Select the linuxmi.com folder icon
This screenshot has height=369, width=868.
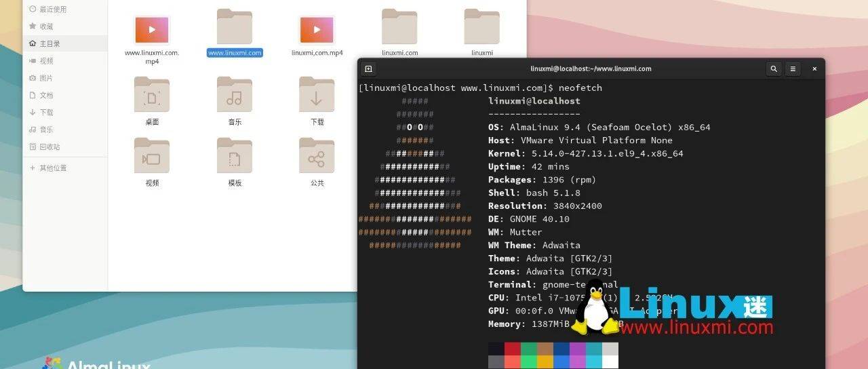click(x=399, y=27)
